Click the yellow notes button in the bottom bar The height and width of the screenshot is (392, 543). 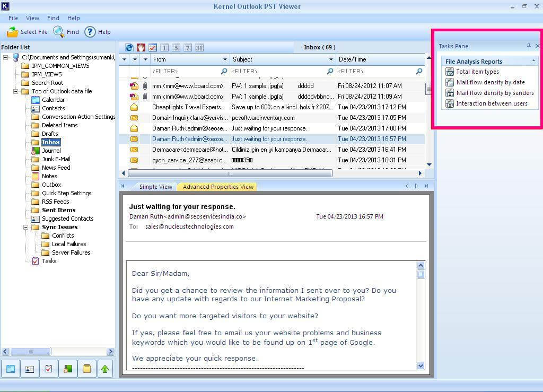(87, 369)
